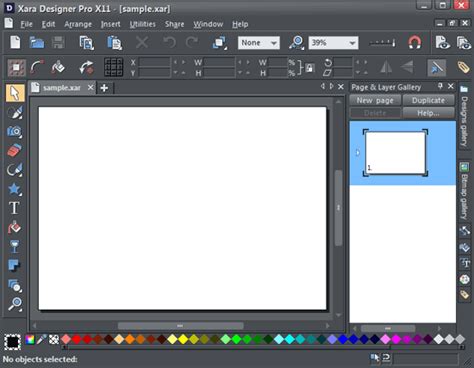
Task: Open the Window menu
Action: click(208, 24)
